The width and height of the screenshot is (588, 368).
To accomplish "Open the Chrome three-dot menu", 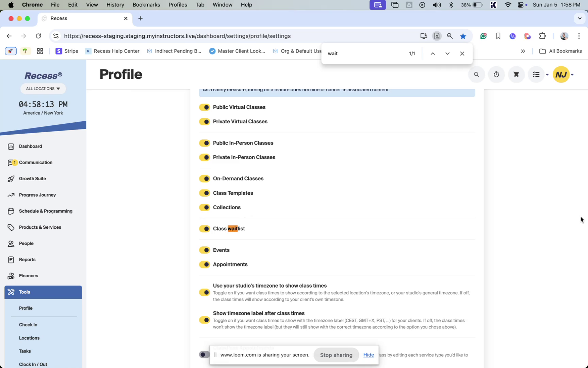I will [x=579, y=36].
